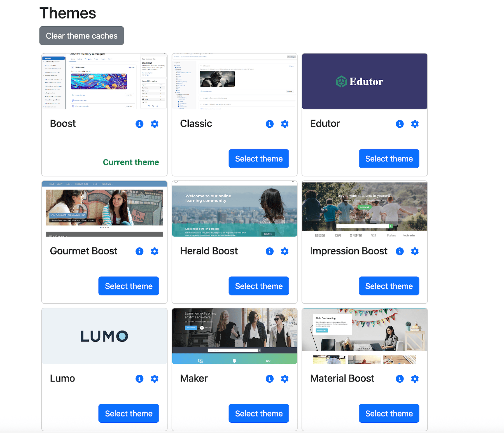
Task: View info about the Classic theme
Action: pyautogui.click(x=269, y=124)
